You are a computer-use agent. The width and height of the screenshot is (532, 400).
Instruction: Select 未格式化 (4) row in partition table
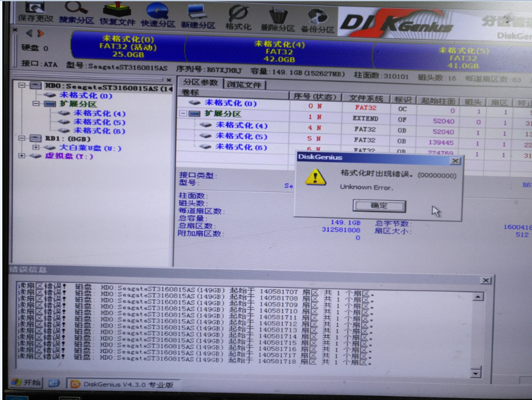pyautogui.click(x=242, y=125)
